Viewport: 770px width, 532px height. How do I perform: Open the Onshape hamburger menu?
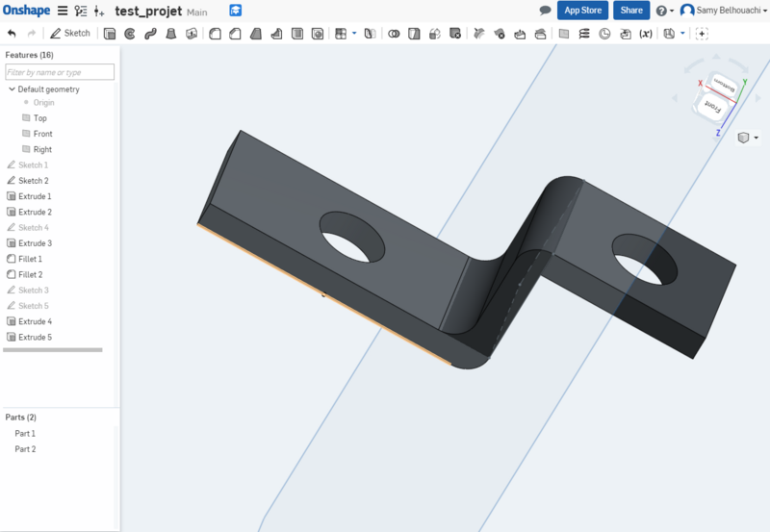(x=63, y=11)
